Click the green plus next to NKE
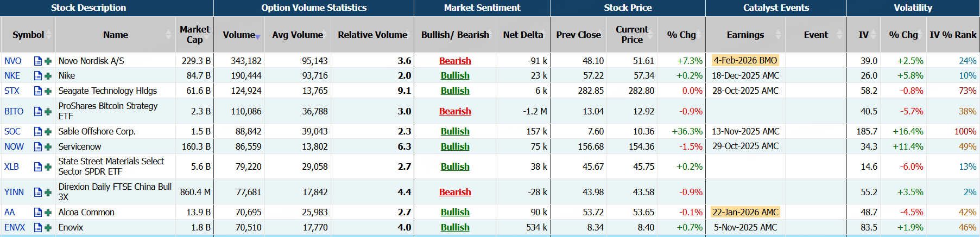 [x=48, y=76]
